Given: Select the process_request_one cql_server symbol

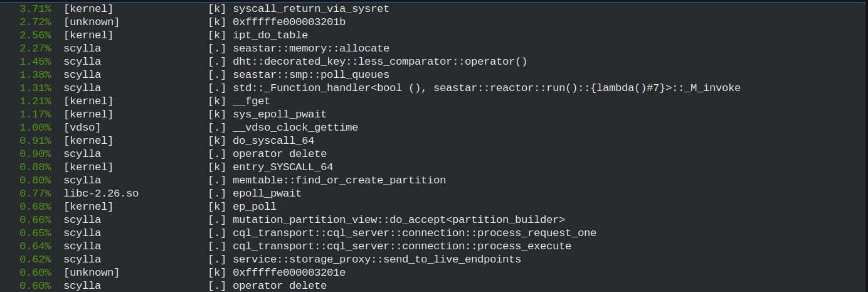Looking at the screenshot, I should [415, 233].
